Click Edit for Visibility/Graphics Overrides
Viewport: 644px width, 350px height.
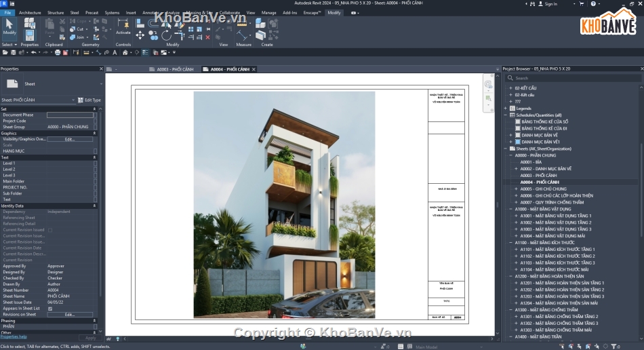click(x=70, y=139)
